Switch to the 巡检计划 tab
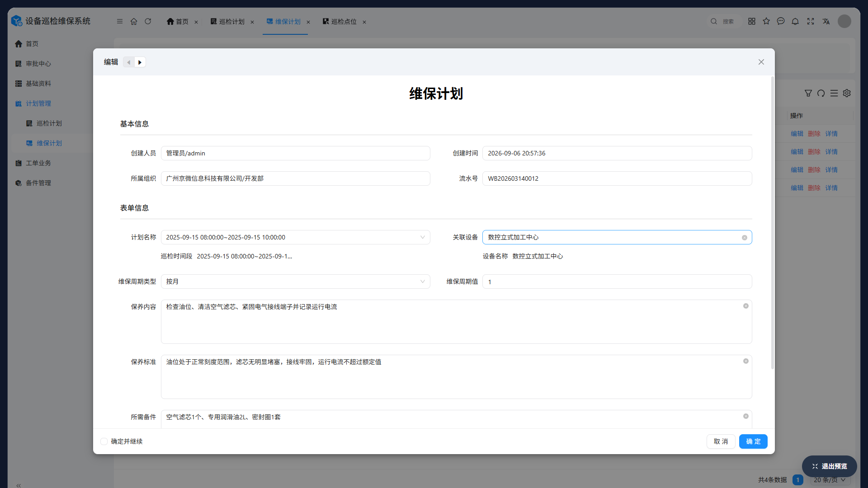This screenshot has height=488, width=868. tap(227, 22)
